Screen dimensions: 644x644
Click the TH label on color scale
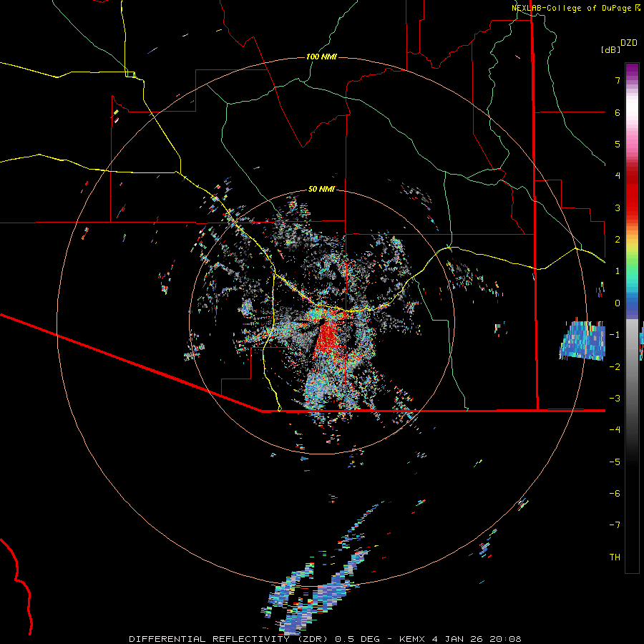click(615, 557)
